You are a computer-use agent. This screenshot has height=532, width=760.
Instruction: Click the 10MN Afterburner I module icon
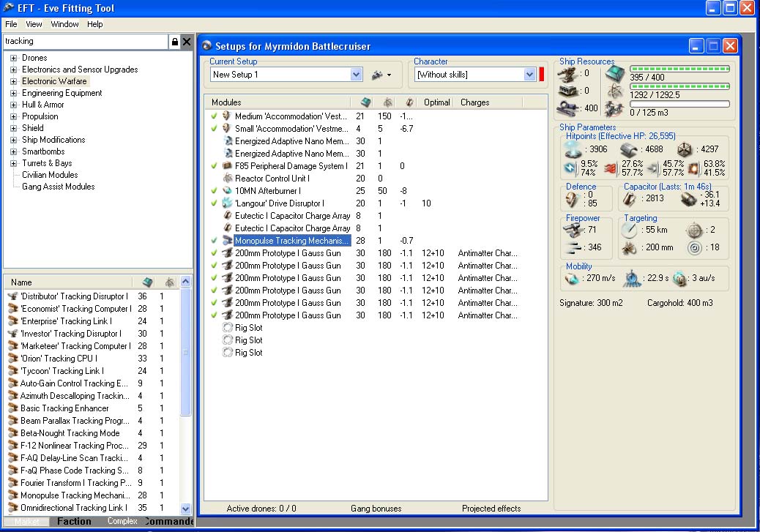[227, 191]
